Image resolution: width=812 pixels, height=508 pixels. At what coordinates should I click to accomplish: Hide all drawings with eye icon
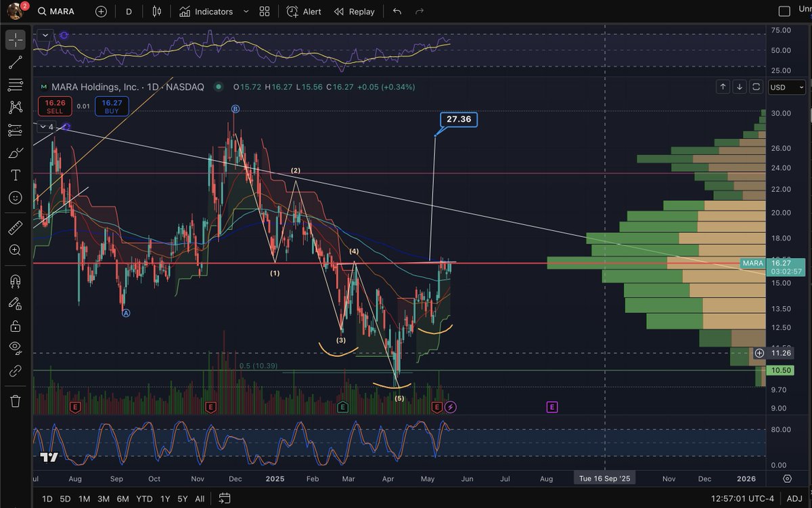click(16, 348)
